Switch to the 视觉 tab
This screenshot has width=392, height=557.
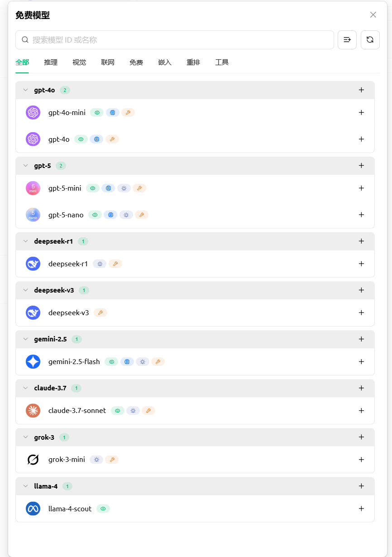(79, 62)
